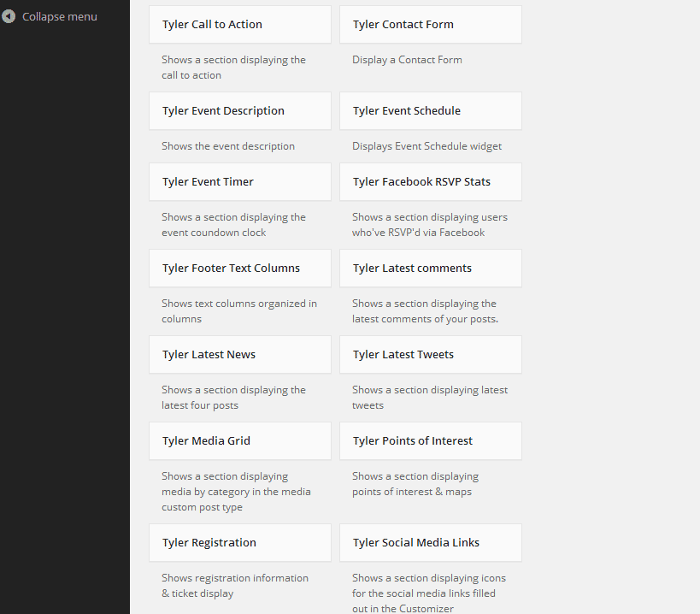
Task: Choose the Tyler Footer Text Columns widget
Action: 240,268
